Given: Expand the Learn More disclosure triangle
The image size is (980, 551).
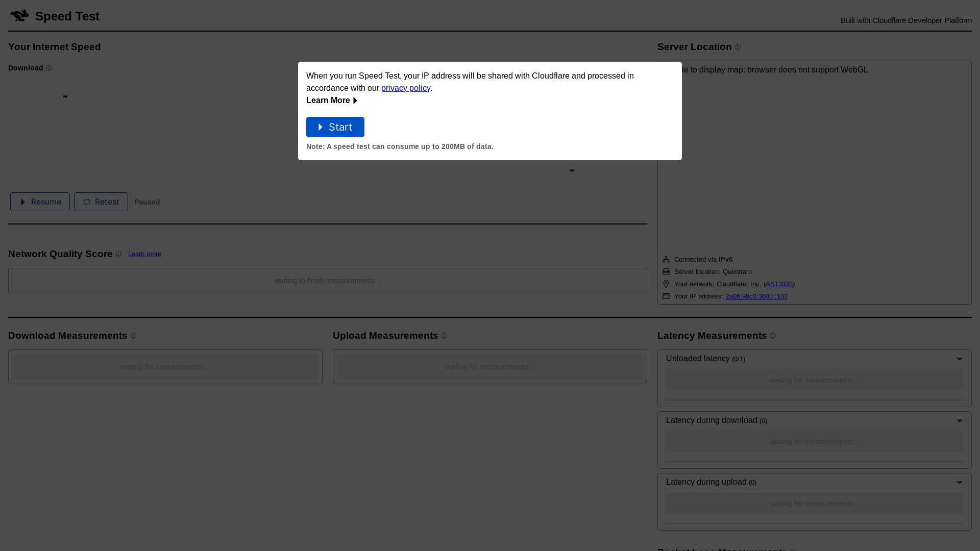Looking at the screenshot, I should [355, 101].
